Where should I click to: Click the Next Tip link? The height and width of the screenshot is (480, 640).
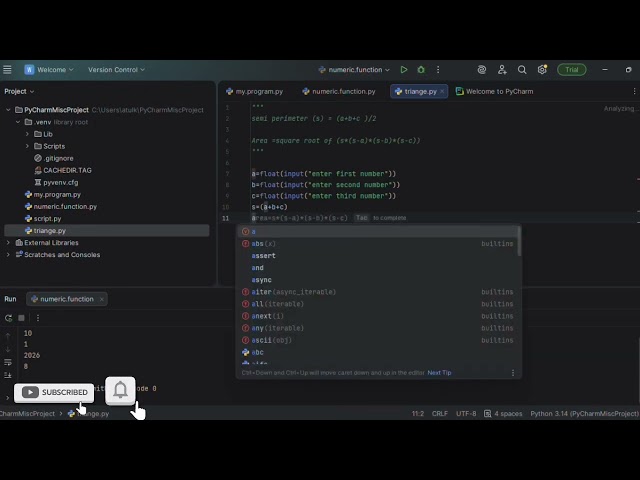point(439,373)
